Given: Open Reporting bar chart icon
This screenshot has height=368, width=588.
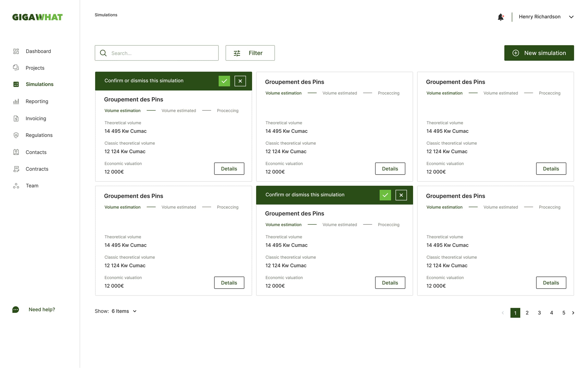Looking at the screenshot, I should [16, 101].
